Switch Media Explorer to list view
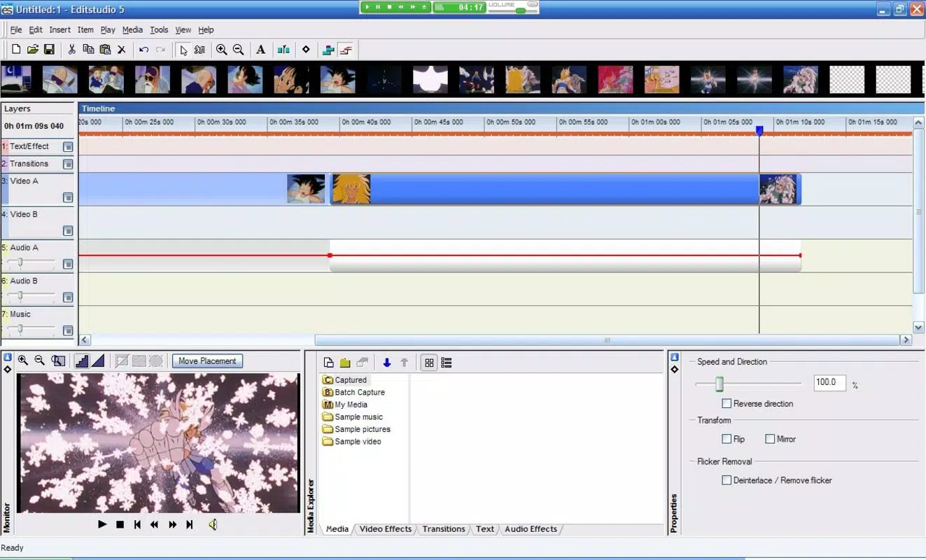Screen dimensions: 926x560 [447, 363]
